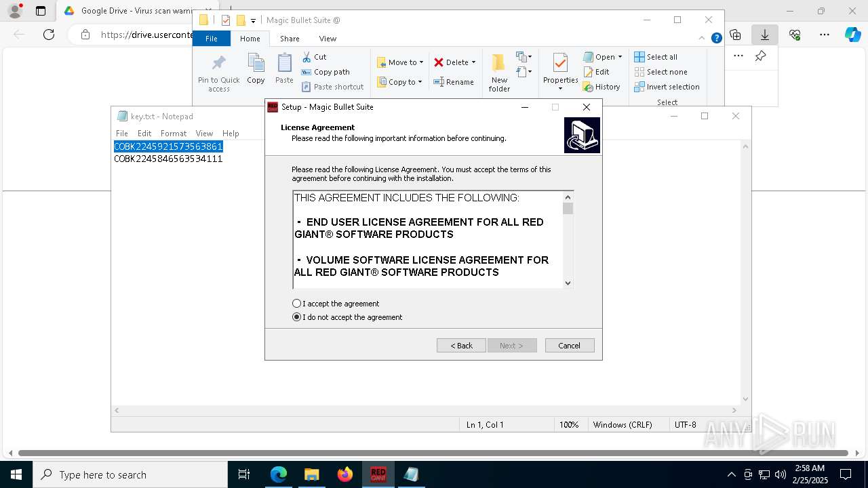Screen dimensions: 868x488
Task: Click highlighted key COBK2245921573563861
Action: point(168,146)
